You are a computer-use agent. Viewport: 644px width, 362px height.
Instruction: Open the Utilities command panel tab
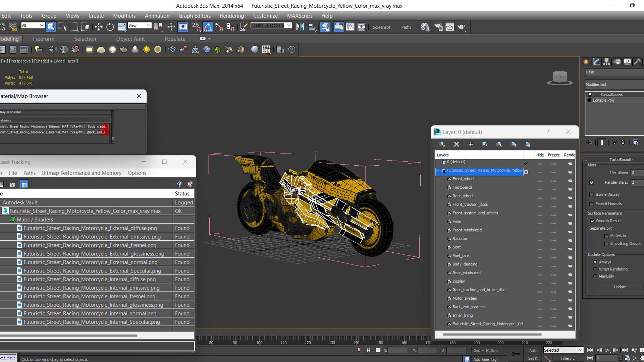pyautogui.click(x=638, y=62)
